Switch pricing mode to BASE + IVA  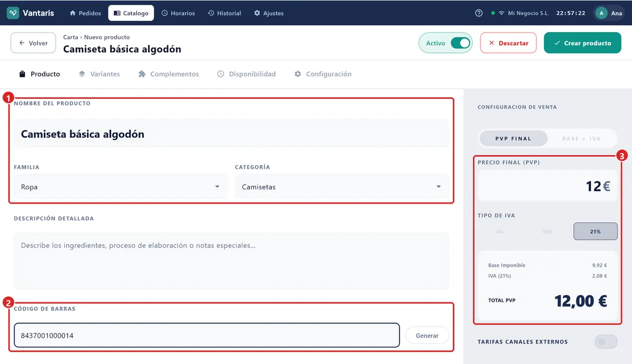(581, 139)
